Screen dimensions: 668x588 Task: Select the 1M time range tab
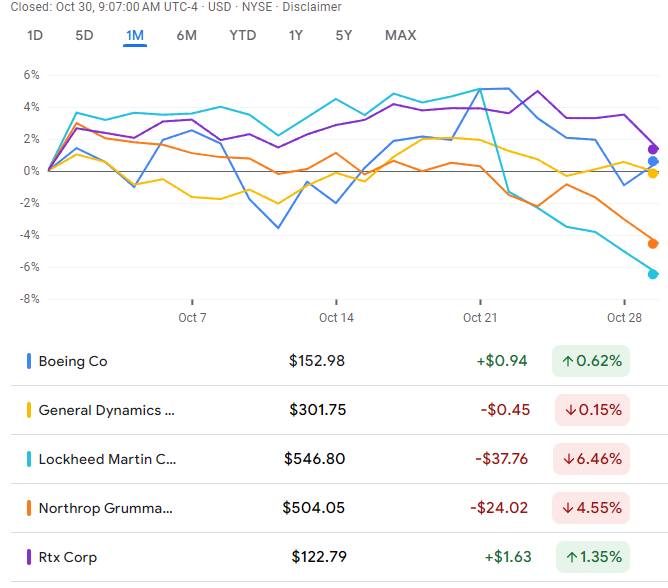pos(135,36)
